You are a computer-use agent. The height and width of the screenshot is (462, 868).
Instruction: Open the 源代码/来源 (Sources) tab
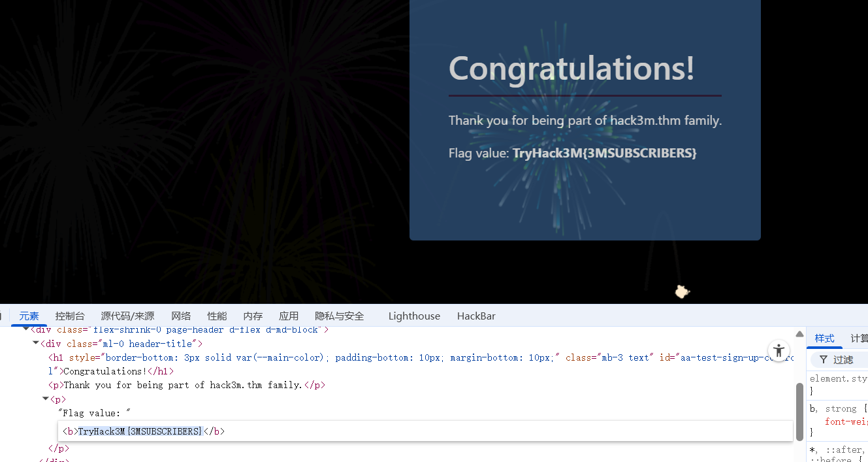(x=127, y=316)
